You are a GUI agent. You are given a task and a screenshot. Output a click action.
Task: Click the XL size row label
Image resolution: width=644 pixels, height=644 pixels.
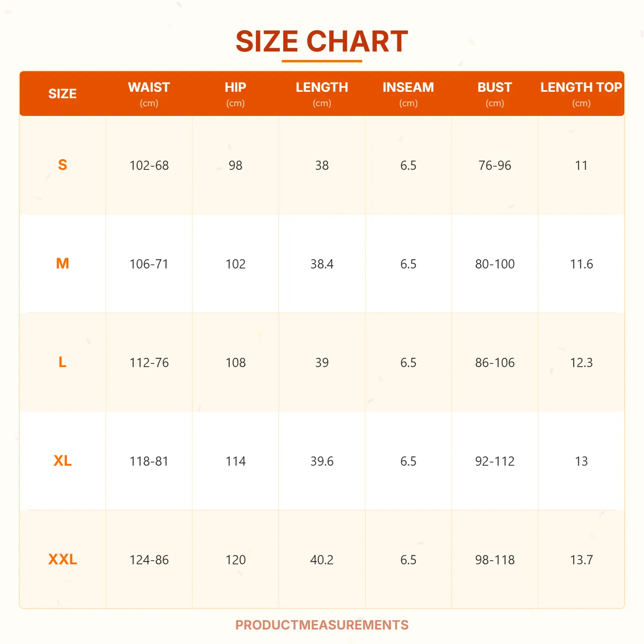pyautogui.click(x=62, y=461)
